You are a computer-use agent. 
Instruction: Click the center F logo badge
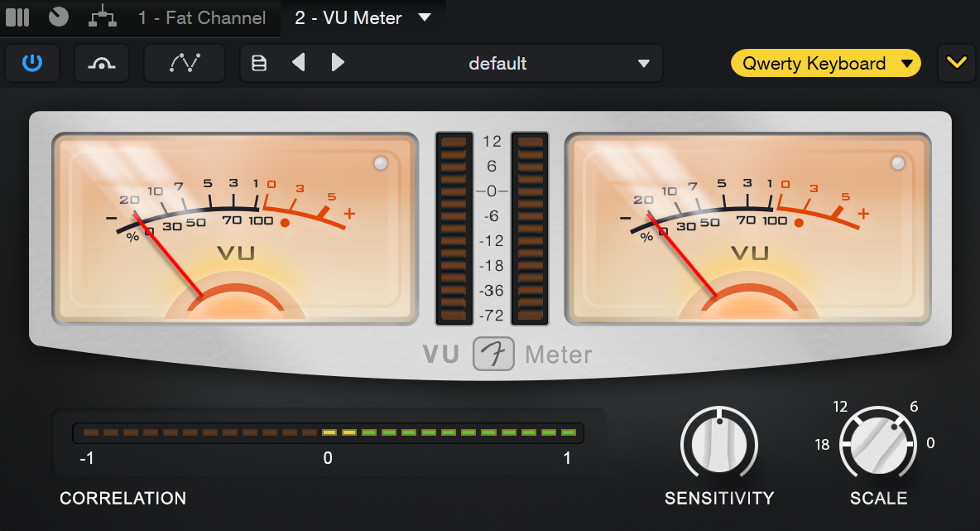click(494, 354)
